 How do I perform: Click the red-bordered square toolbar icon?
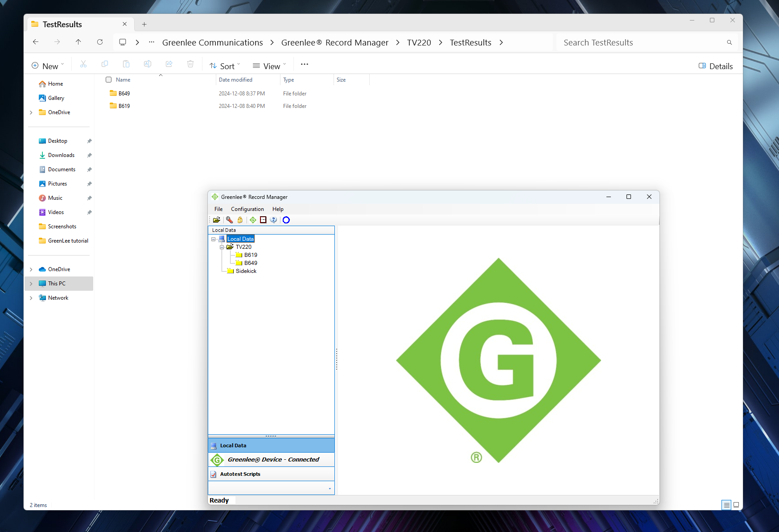point(263,220)
